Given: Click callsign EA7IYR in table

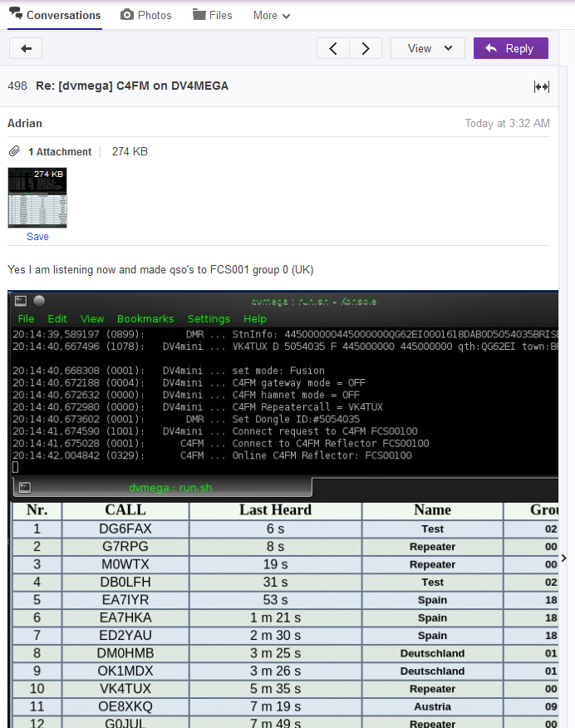Looking at the screenshot, I should click(125, 600).
